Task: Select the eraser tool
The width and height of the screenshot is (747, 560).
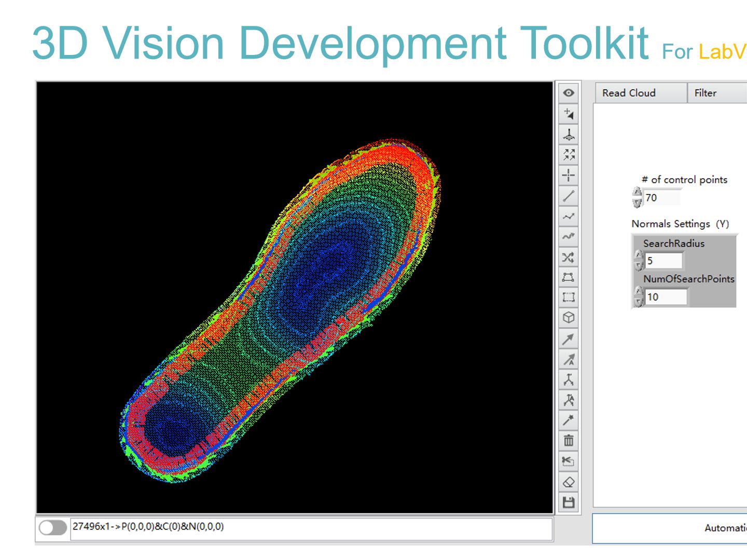Action: point(569,481)
